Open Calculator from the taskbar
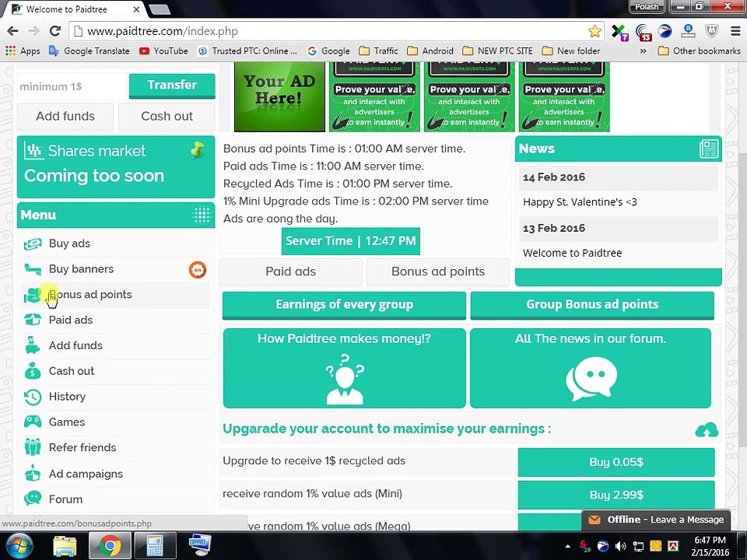747x560 pixels. pos(155,546)
